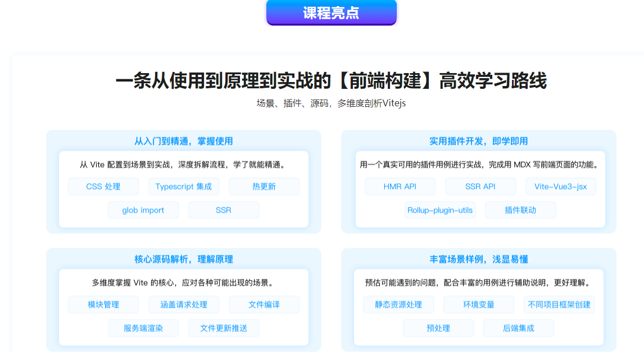The image size is (644, 352).
Task: Click the 课程亮点 header button
Action: (x=331, y=13)
